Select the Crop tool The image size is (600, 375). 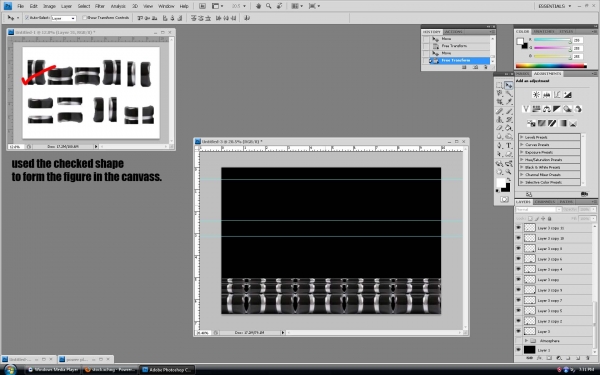(499, 102)
